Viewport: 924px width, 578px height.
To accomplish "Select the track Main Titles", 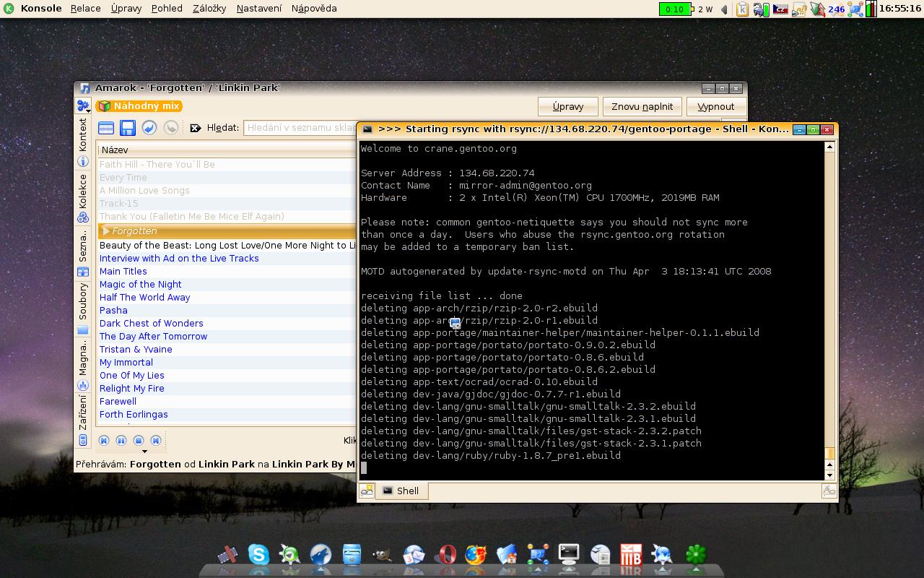I will click(x=227, y=272).
